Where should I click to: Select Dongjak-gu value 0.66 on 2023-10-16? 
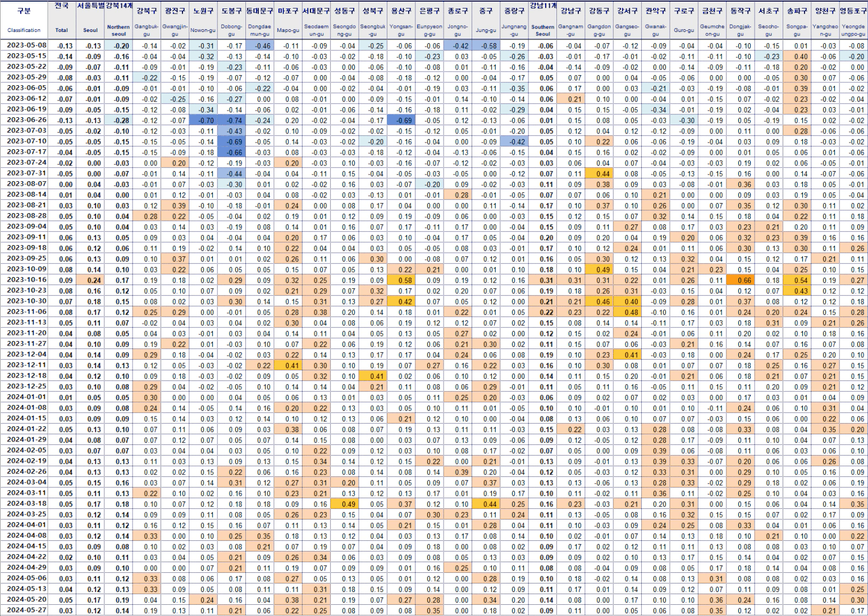click(x=740, y=280)
